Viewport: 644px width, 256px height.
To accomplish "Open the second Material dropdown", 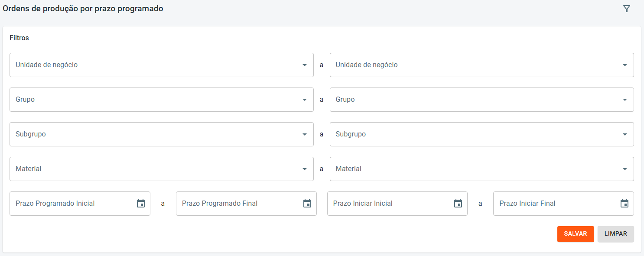I will pos(624,169).
